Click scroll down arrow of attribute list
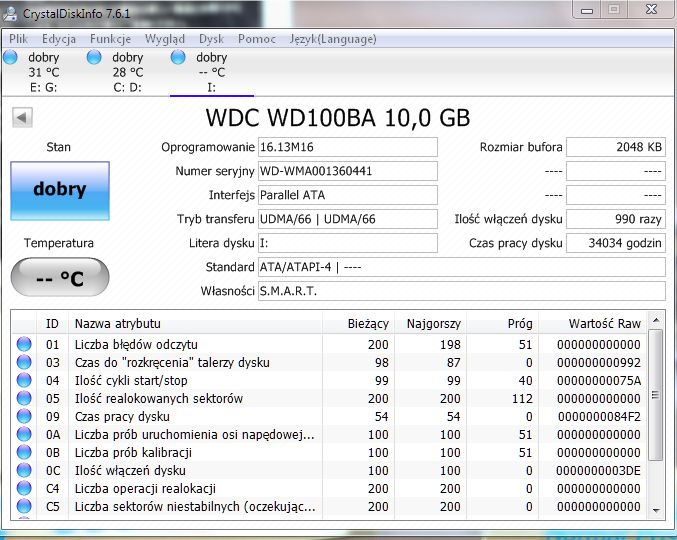This screenshot has width=677, height=540. tap(656, 510)
